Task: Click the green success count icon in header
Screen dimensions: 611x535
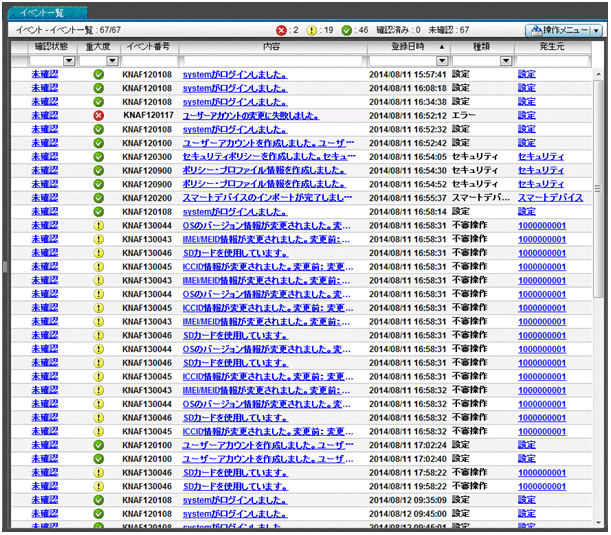Action: point(346,31)
